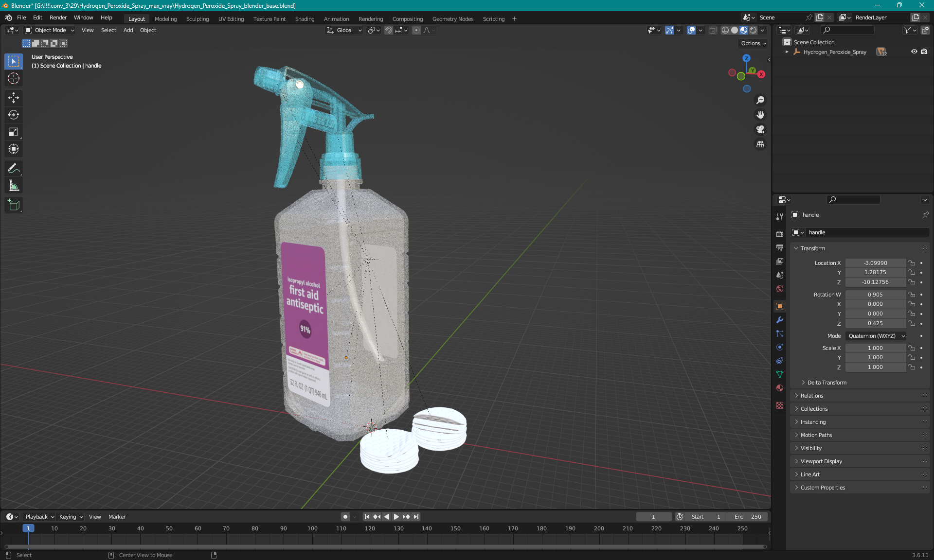Lock the Location X value

(912, 263)
